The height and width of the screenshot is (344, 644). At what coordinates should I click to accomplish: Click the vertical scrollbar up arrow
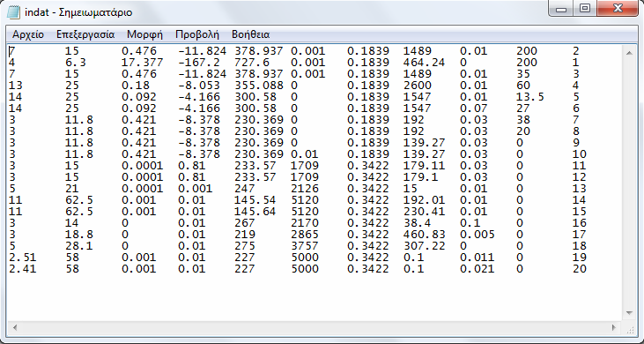click(x=629, y=52)
